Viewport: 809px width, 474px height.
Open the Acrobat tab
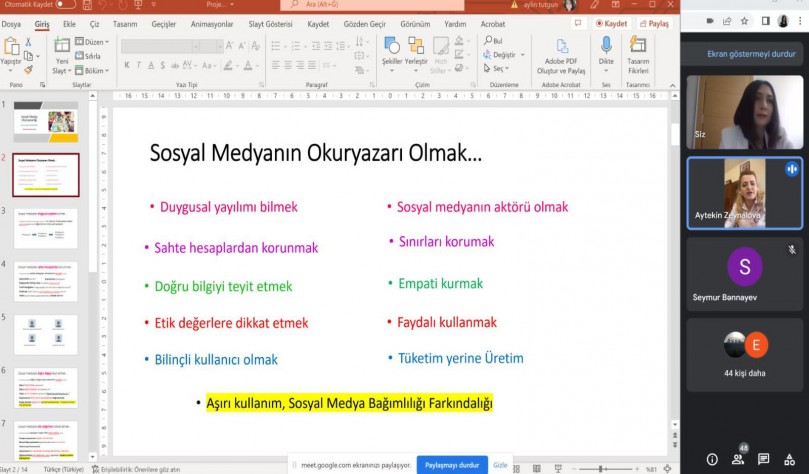tap(493, 24)
